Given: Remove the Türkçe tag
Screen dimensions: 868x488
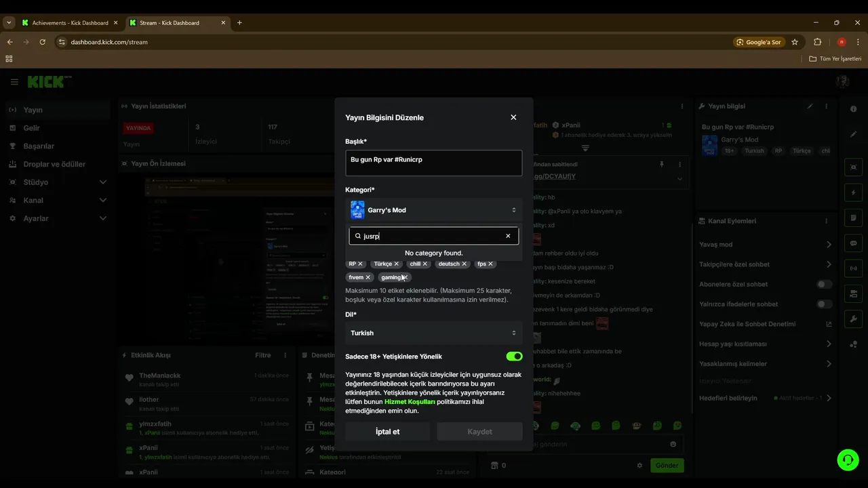Looking at the screenshot, I should click(x=397, y=264).
